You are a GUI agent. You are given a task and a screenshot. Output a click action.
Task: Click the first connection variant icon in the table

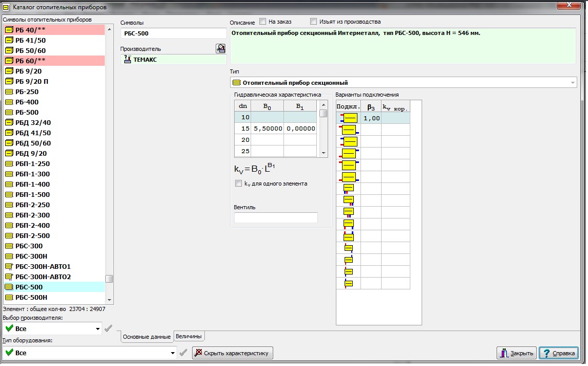[348, 118]
